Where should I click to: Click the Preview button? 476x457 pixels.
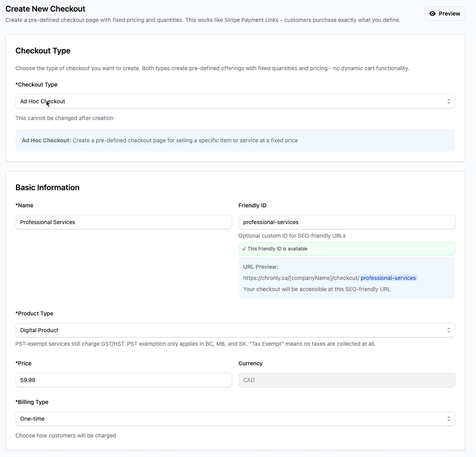click(444, 13)
